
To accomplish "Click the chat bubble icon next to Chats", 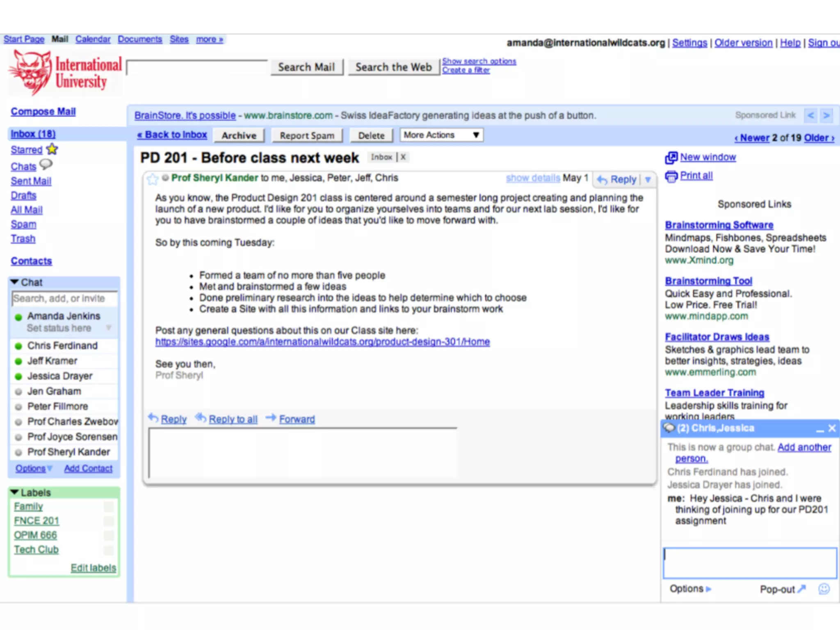I will [46, 164].
